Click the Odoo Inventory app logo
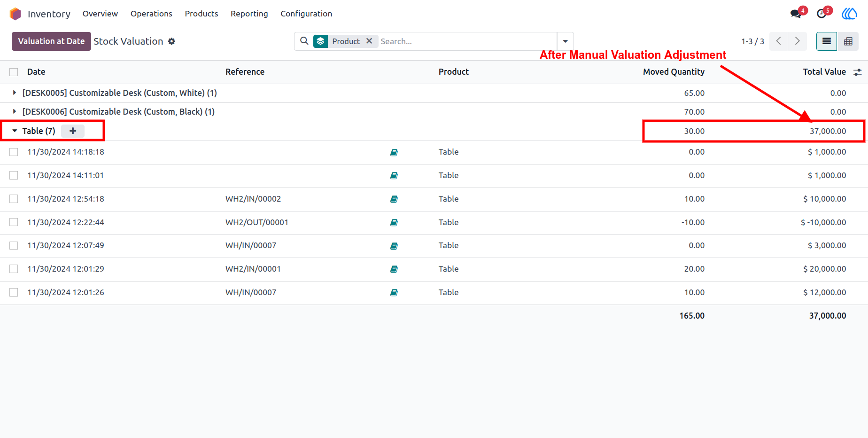Image resolution: width=868 pixels, height=438 pixels. click(15, 14)
